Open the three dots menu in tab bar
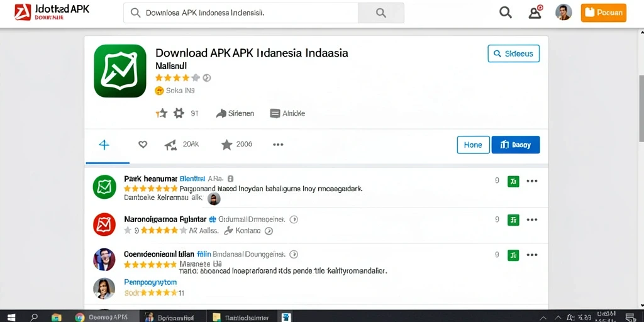Image resolution: width=644 pixels, height=322 pixels. [x=278, y=145]
